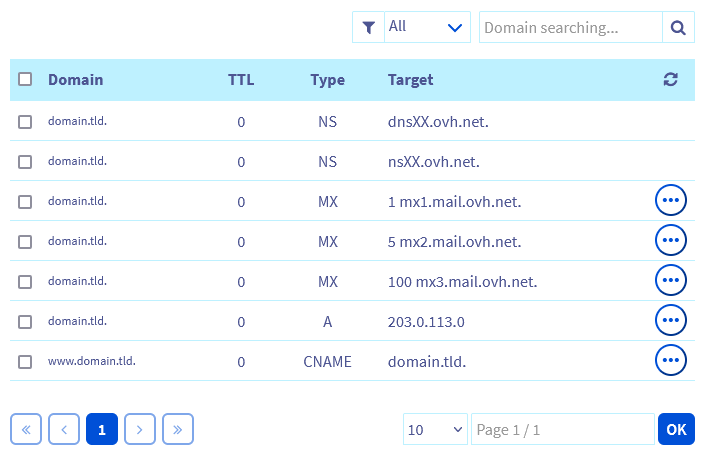Open actions menu for mx1.mail.ovh.net record

[x=670, y=201]
